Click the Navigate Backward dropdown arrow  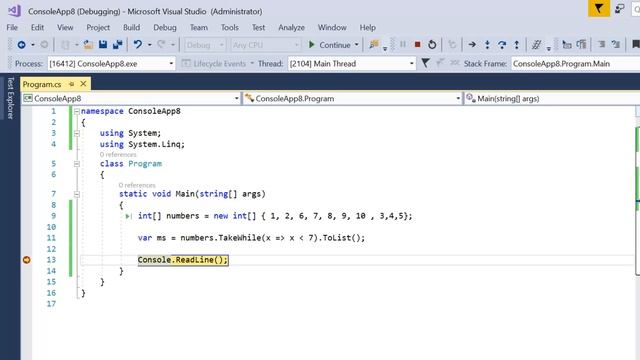pyautogui.click(x=33, y=45)
